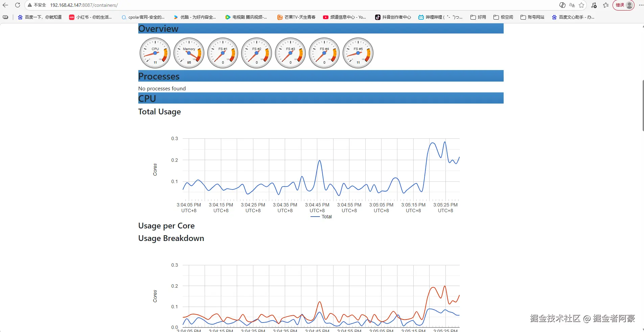Click the 3:05:25 PM axis label in Total Usage chart
The width and height of the screenshot is (644, 332).
tap(445, 207)
